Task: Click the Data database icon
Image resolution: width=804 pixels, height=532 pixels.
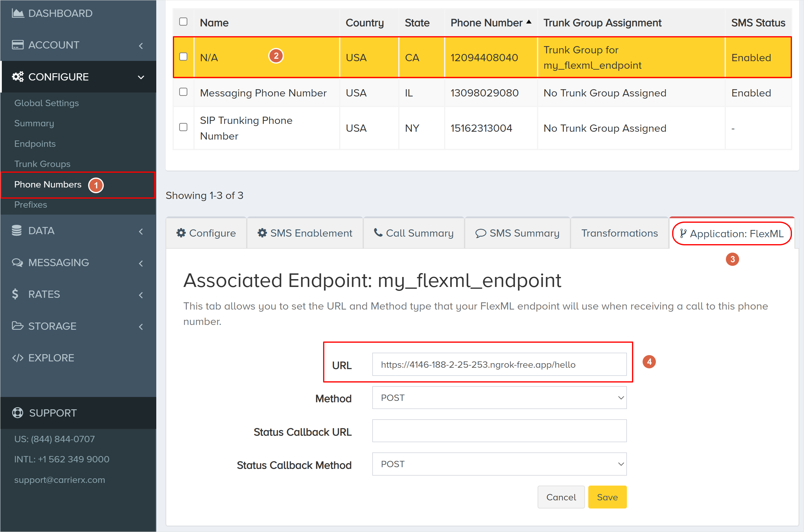Action: pyautogui.click(x=17, y=231)
